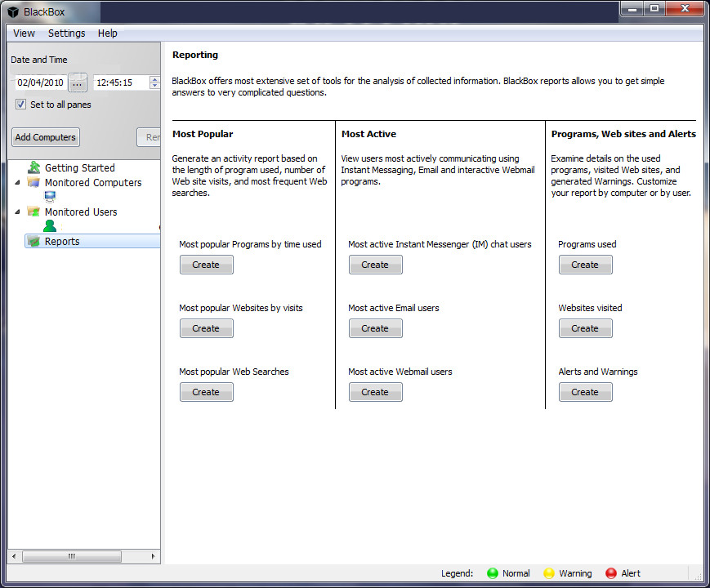Increase the time with the up arrow
The width and height of the screenshot is (710, 588).
click(155, 79)
